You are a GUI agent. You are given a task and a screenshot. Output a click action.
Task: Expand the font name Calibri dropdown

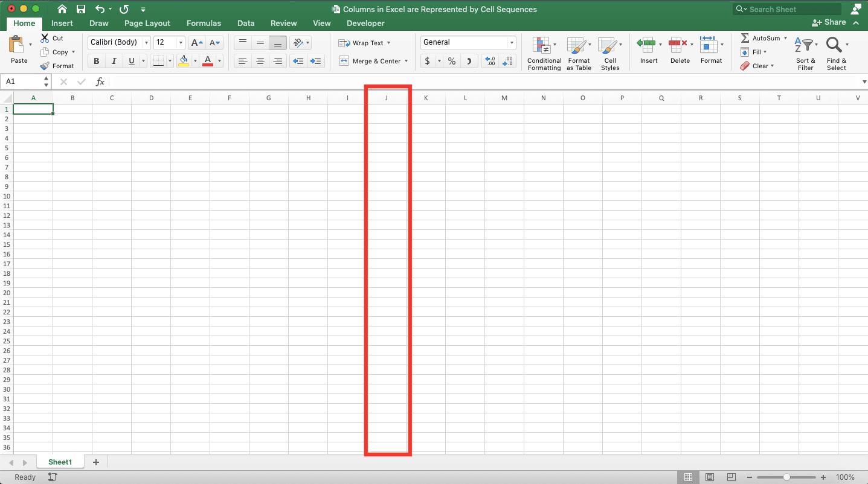point(146,42)
